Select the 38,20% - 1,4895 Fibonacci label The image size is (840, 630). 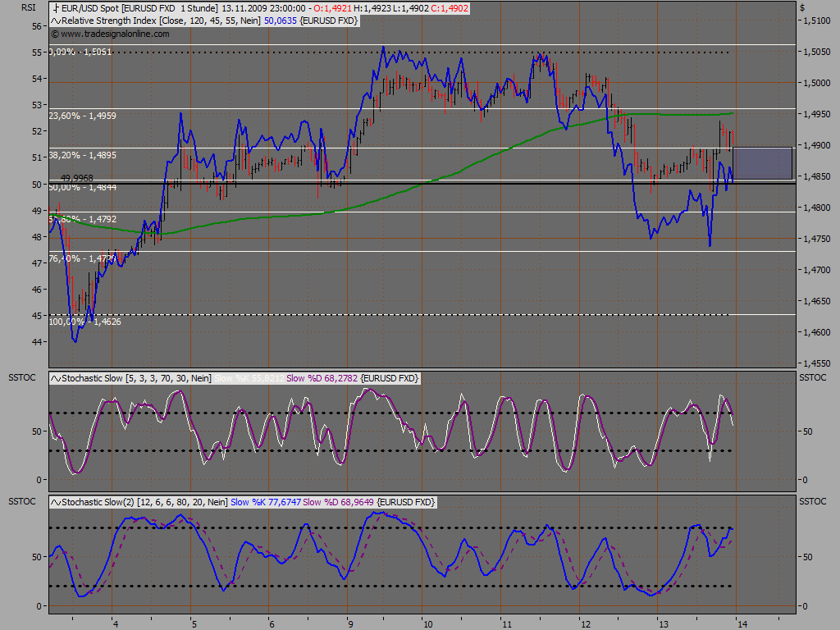click(x=82, y=155)
